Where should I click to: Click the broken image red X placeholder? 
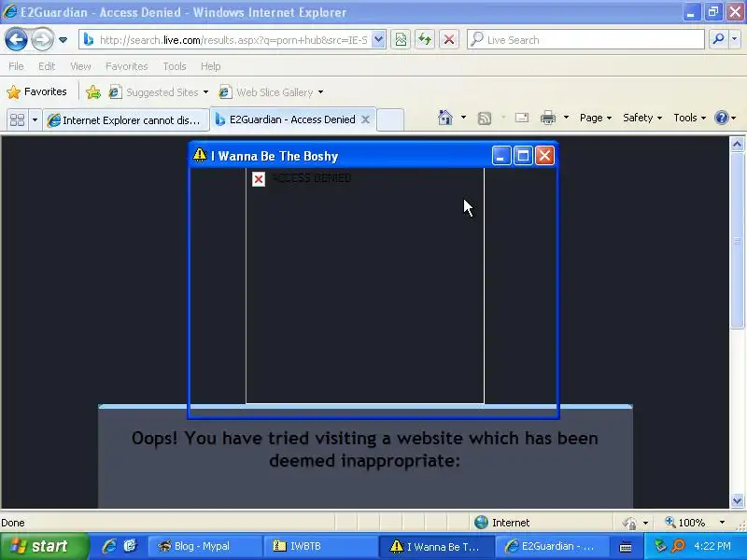(259, 179)
